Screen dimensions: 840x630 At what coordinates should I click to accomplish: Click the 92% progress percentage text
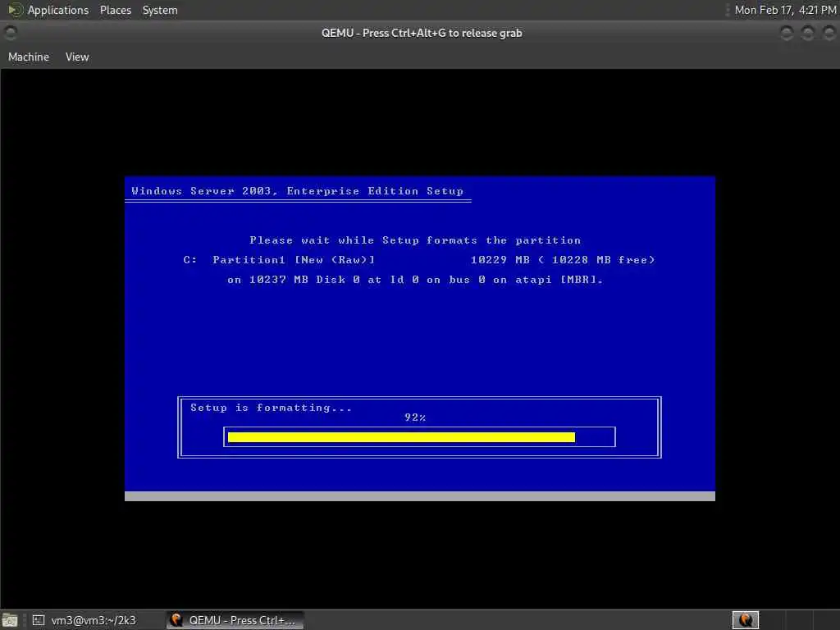point(415,418)
